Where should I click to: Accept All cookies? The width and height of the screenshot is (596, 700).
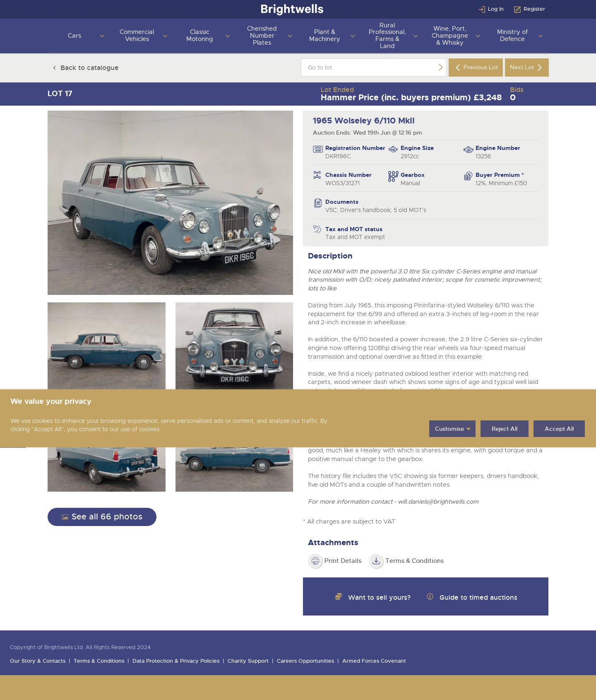click(x=559, y=429)
